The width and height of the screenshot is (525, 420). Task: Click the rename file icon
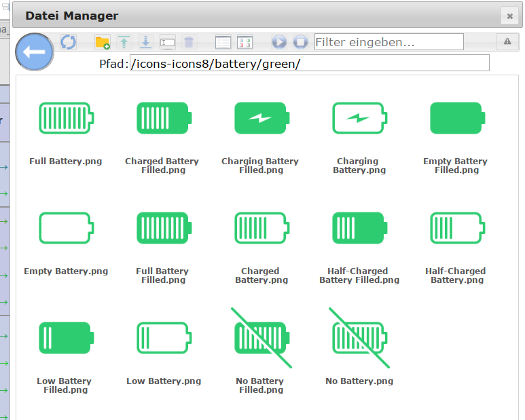tap(167, 42)
